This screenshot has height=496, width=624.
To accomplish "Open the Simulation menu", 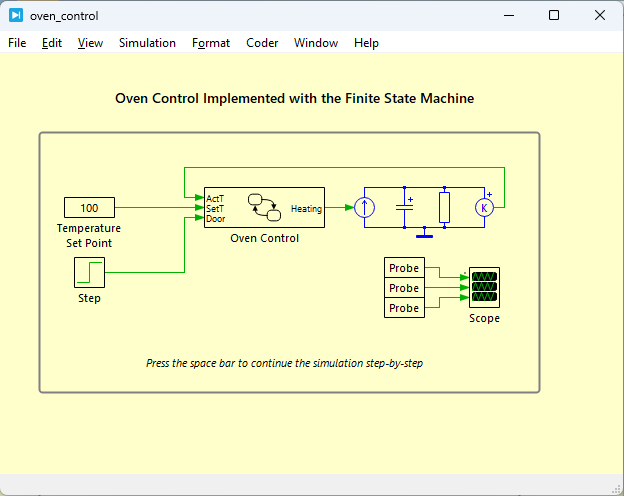I will coord(147,43).
